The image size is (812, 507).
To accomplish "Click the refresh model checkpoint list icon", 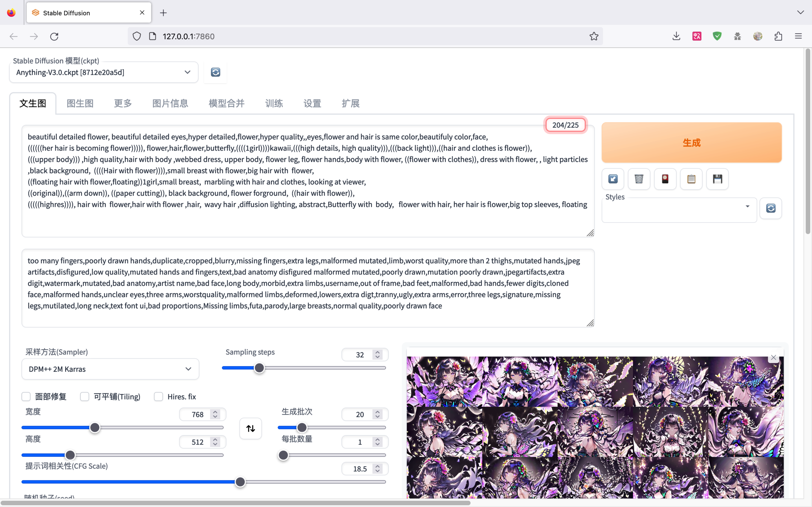I will (x=215, y=72).
